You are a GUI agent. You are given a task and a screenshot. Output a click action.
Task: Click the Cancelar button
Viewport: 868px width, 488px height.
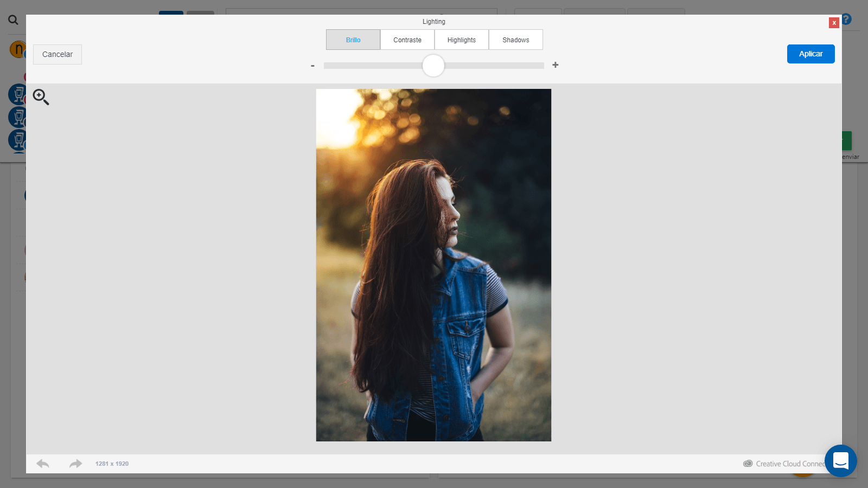tap(58, 54)
